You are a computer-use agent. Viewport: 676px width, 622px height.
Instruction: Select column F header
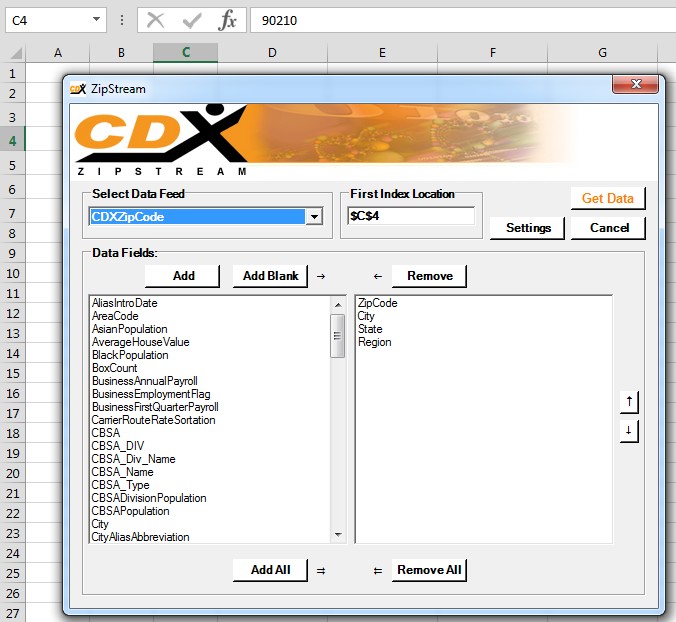pyautogui.click(x=493, y=53)
